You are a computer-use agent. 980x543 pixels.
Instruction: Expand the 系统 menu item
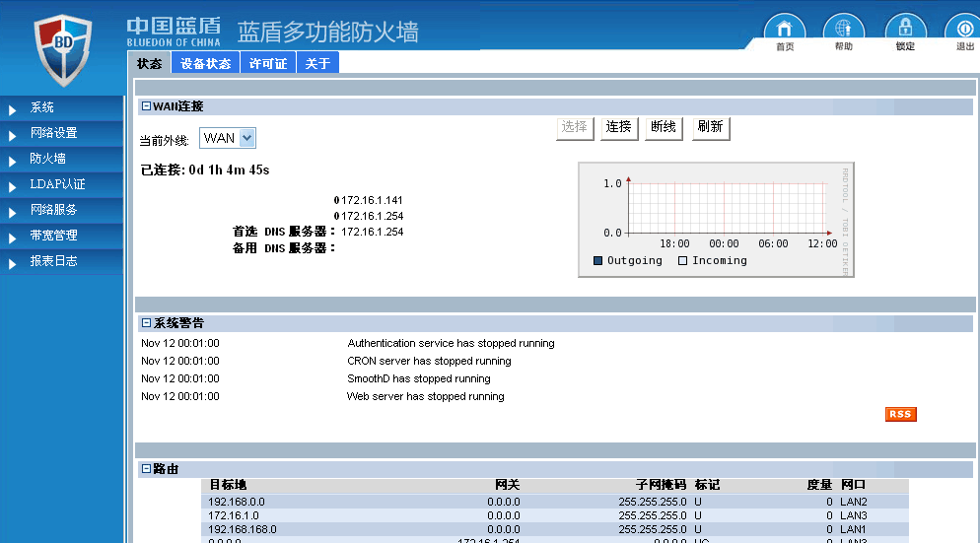[x=62, y=107]
